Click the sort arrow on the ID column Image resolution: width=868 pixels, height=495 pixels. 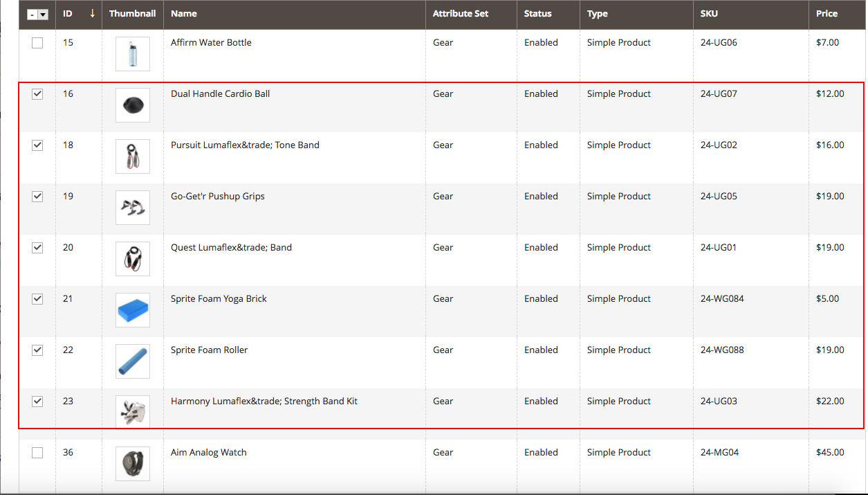[93, 13]
